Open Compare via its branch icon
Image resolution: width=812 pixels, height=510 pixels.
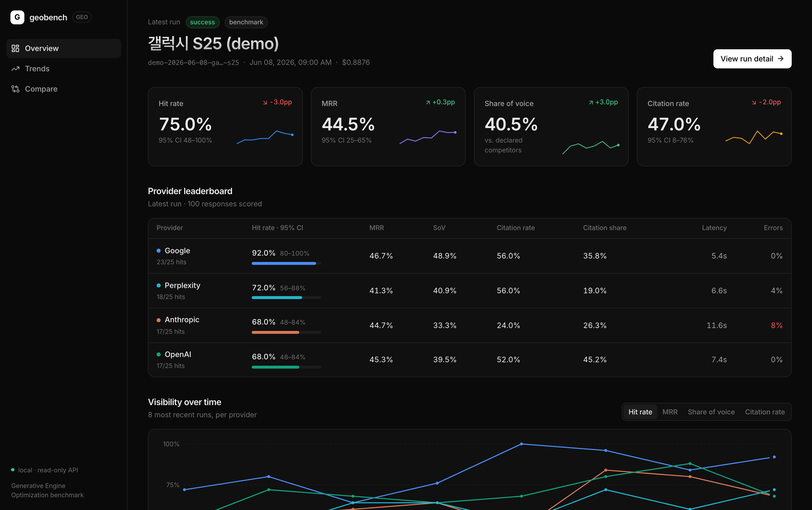[x=15, y=89]
